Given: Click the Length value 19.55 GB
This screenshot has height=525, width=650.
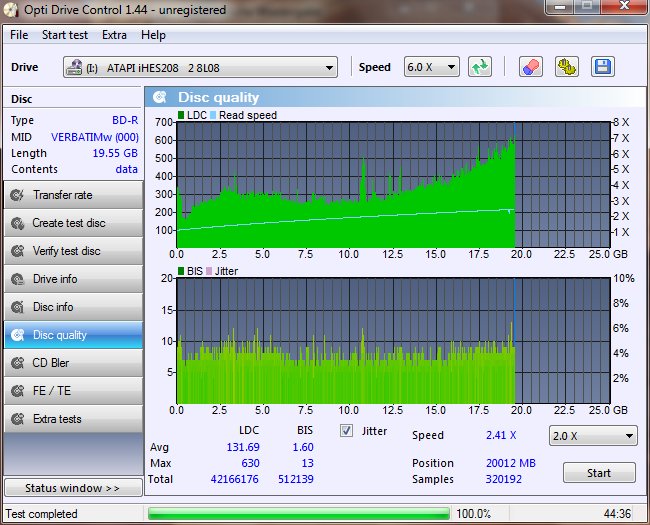Looking at the screenshot, I should [115, 153].
